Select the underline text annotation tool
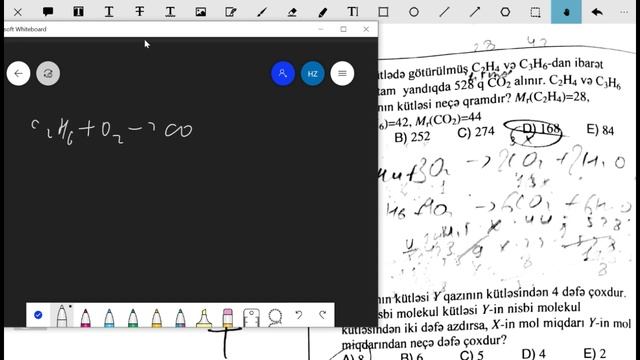640x360 pixels. click(x=109, y=12)
